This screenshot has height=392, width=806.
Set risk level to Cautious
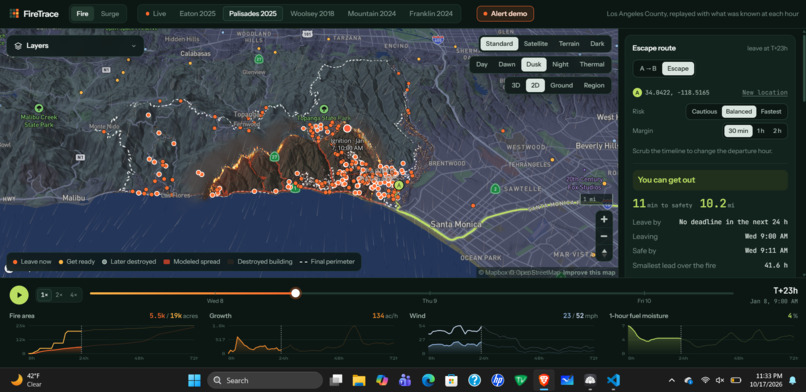point(704,111)
